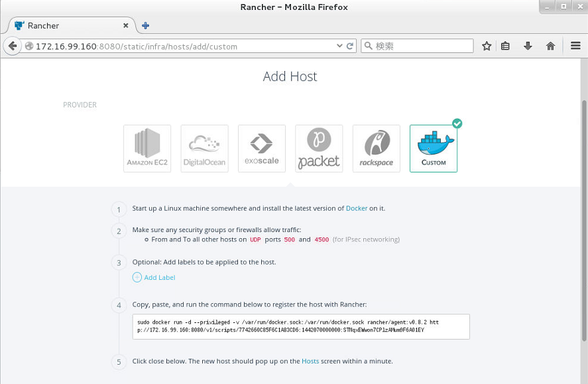Click the PROVIDER section label

[80, 105]
